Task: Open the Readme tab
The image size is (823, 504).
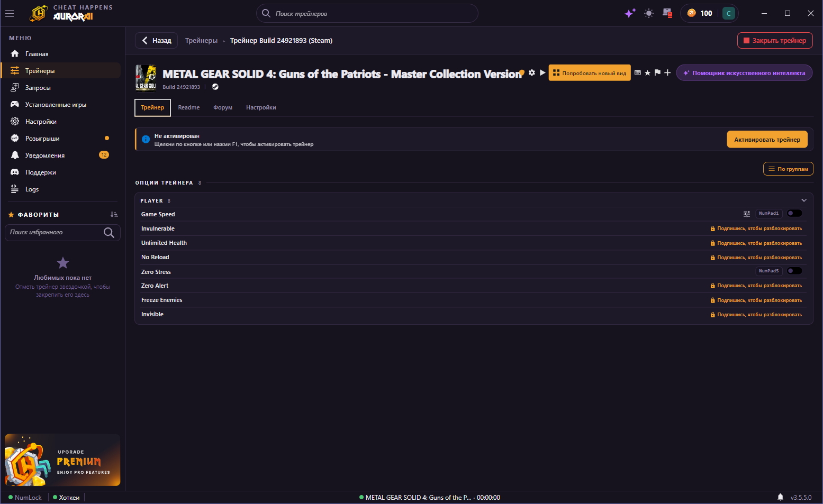Action: (189, 107)
